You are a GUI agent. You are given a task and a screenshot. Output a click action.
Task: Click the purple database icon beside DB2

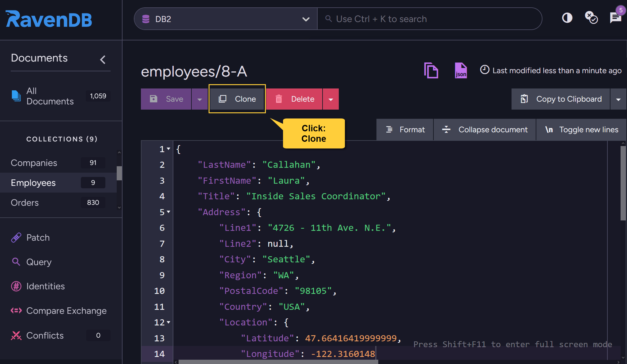point(146,19)
